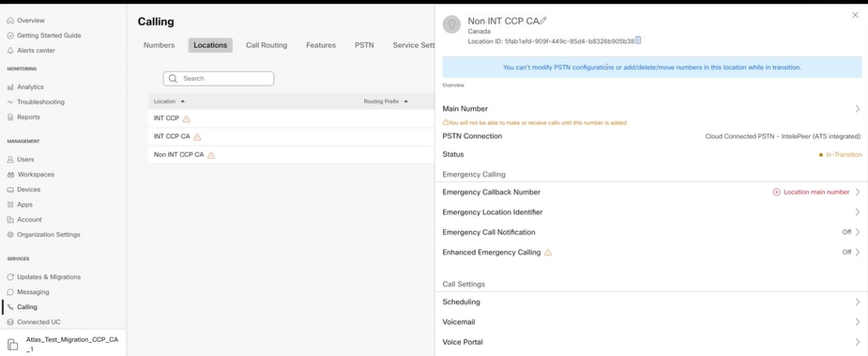Click the warning icon beside Enhanced Emergency Calling

tap(548, 253)
